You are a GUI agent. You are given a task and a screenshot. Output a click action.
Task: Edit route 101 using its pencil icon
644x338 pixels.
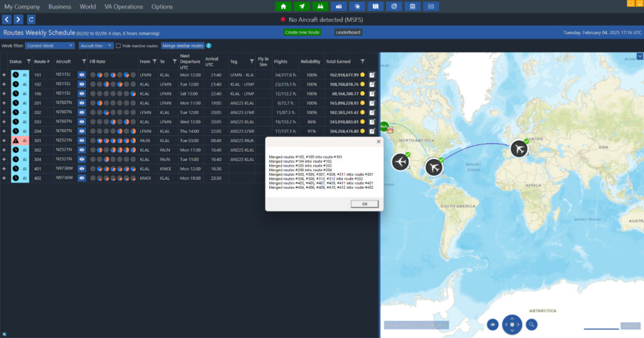(372, 75)
